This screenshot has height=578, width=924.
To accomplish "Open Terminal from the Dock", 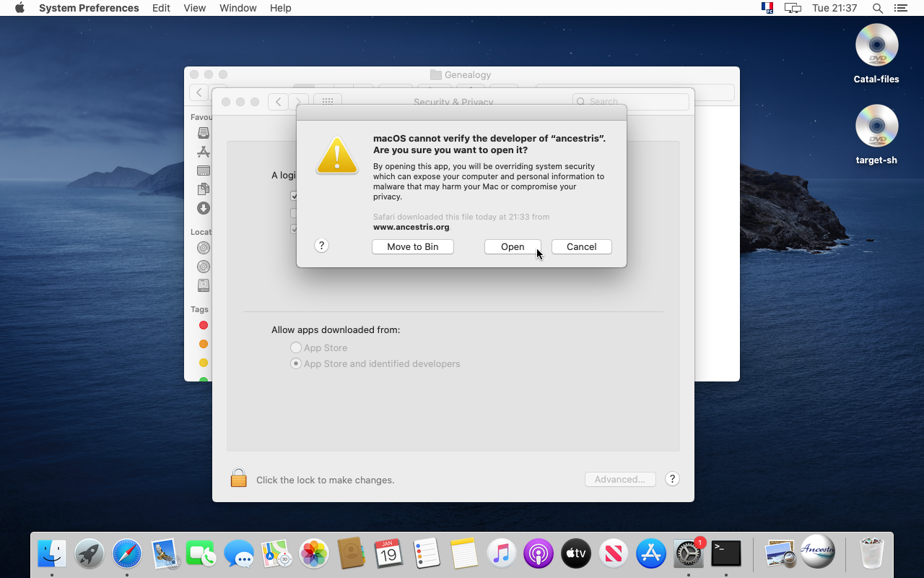I will pos(726,554).
